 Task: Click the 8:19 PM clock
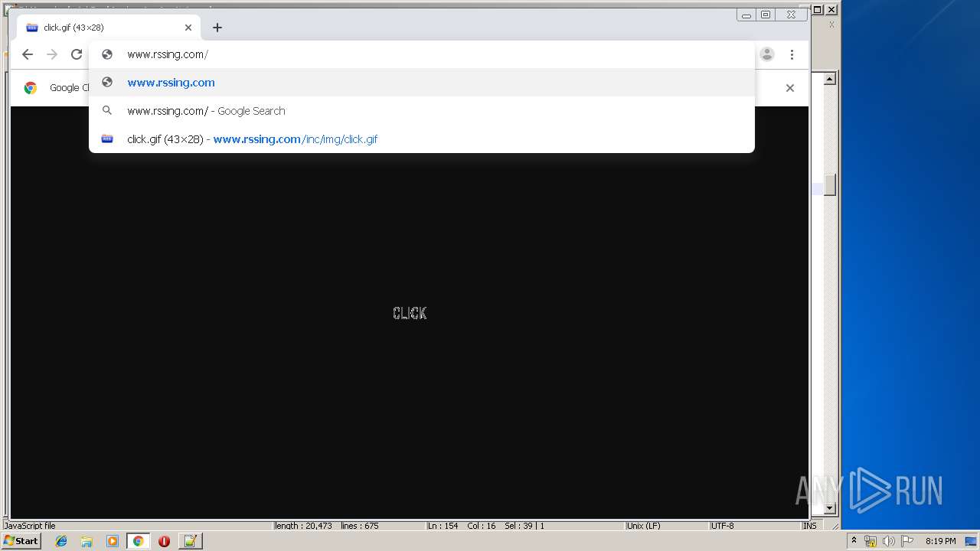coord(940,541)
